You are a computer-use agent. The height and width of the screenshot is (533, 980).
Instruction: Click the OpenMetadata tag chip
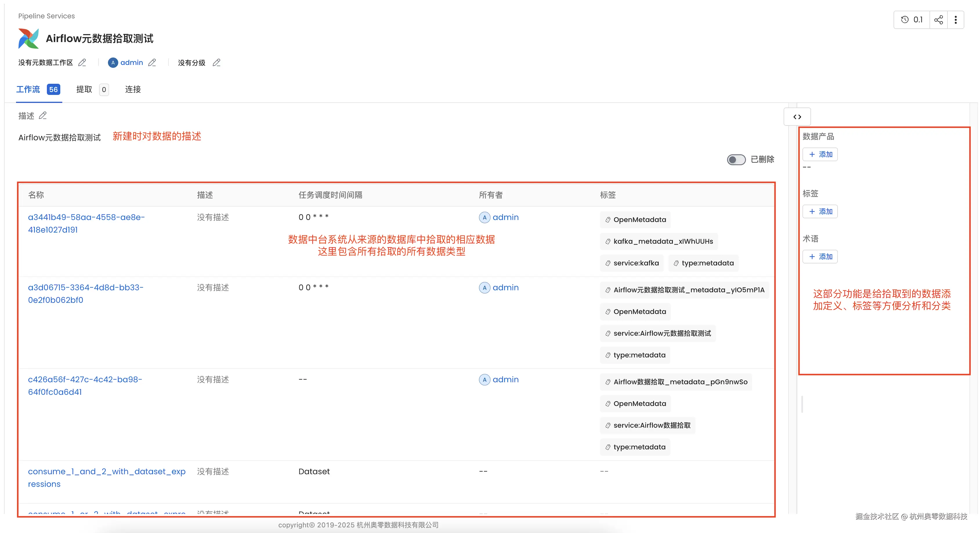(x=635, y=219)
